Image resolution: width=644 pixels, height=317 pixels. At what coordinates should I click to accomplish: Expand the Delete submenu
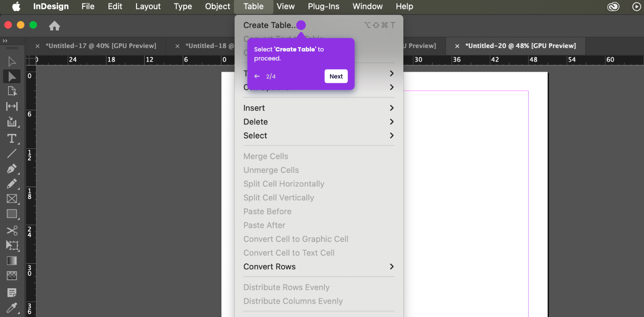pos(319,122)
